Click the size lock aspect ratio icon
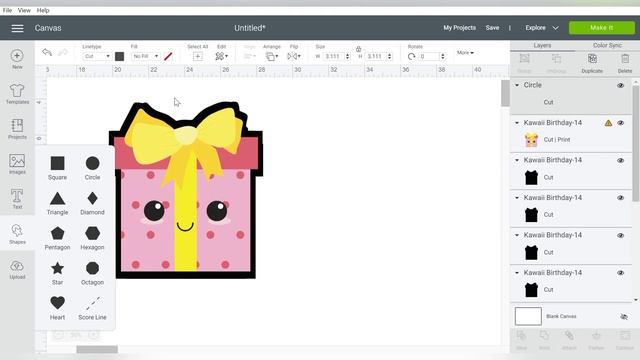 click(x=358, y=49)
